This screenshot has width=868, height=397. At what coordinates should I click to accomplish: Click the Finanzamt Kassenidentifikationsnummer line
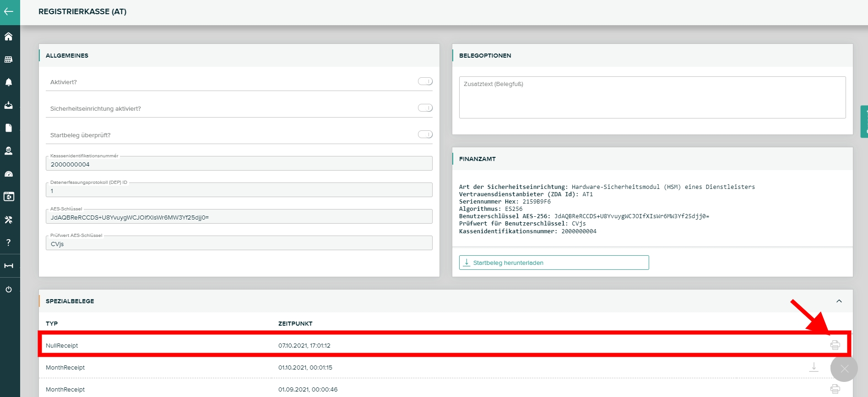click(528, 231)
